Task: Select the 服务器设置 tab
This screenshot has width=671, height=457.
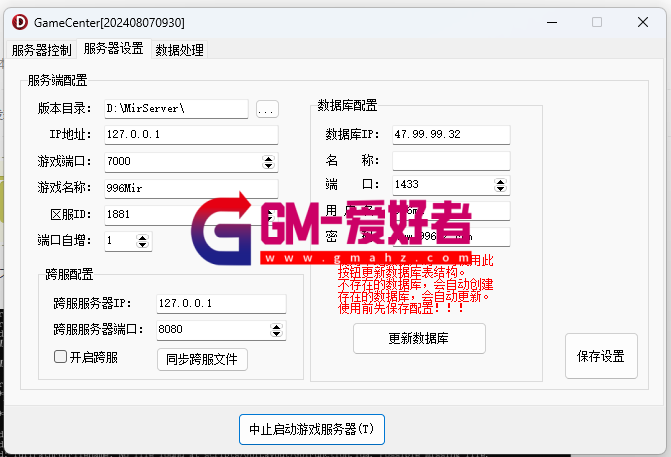Action: [x=112, y=49]
